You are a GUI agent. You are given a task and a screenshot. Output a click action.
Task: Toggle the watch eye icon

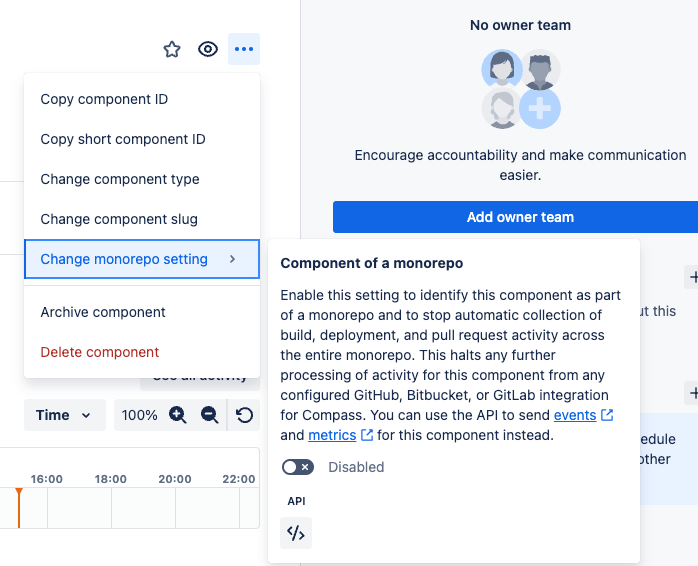pyautogui.click(x=208, y=49)
